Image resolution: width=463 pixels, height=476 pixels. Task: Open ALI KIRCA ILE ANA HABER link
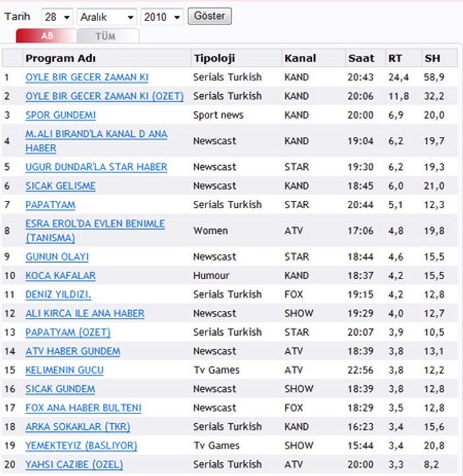pyautogui.click(x=85, y=313)
